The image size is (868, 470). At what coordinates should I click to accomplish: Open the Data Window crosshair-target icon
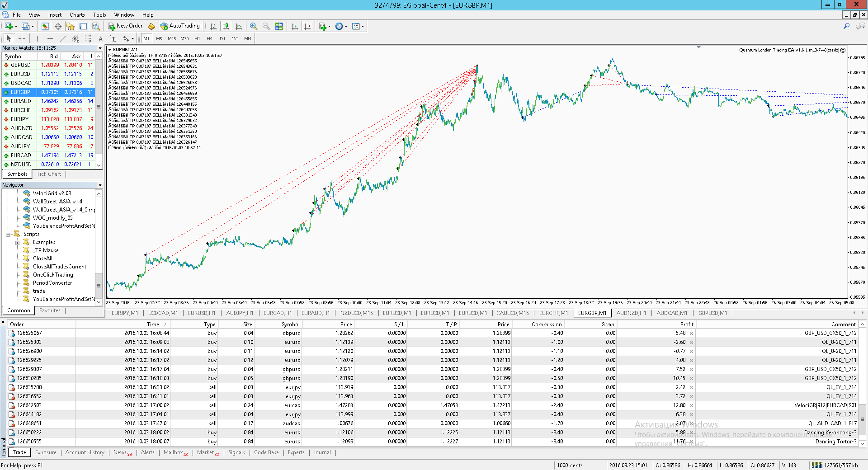(58, 26)
